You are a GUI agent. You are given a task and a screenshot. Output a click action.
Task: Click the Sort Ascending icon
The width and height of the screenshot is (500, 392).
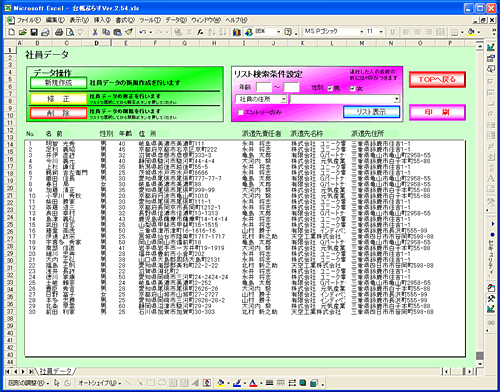pyautogui.click(x=211, y=32)
